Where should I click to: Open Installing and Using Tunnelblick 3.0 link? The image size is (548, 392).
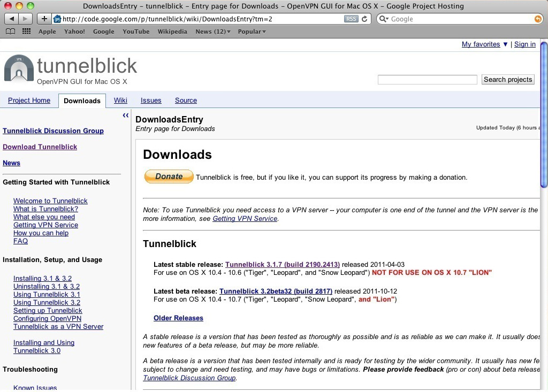[44, 347]
